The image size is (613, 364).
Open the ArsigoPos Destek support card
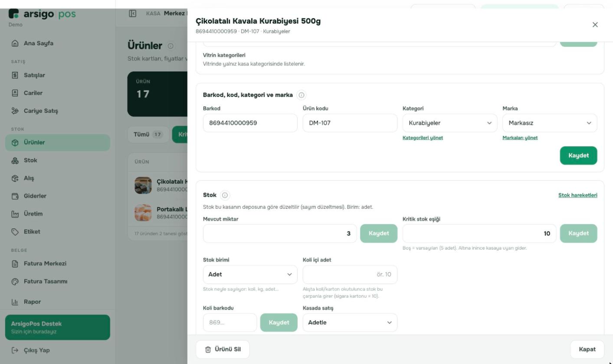point(58,328)
